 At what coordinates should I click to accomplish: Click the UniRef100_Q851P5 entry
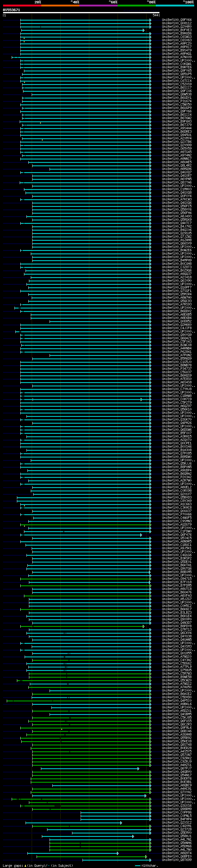tap(177, 74)
